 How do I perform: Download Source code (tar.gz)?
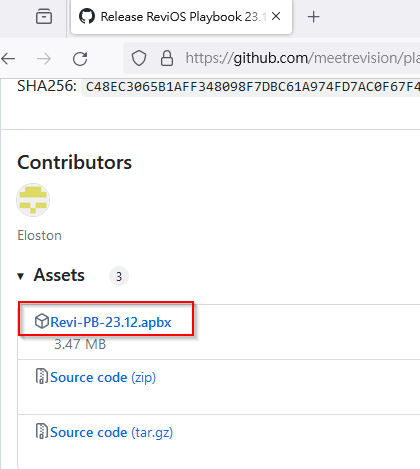112,432
